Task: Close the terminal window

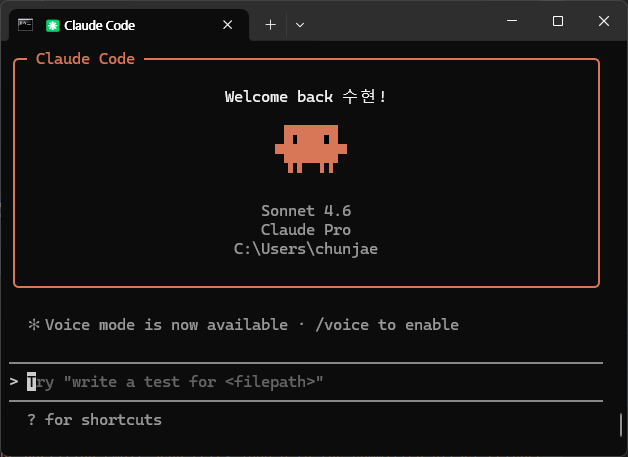Action: click(x=604, y=21)
